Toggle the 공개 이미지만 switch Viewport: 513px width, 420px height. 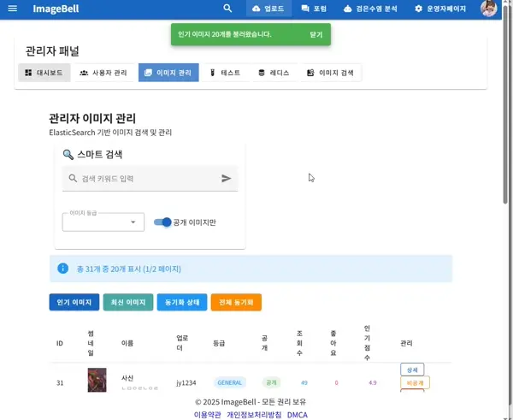pos(162,222)
